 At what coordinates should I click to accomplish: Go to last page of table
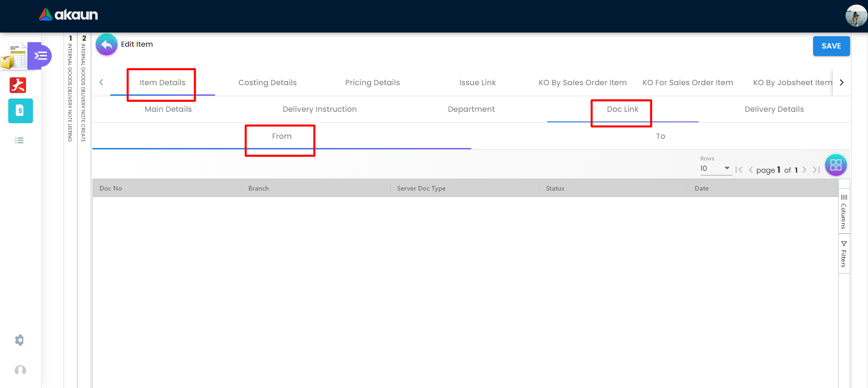click(816, 170)
